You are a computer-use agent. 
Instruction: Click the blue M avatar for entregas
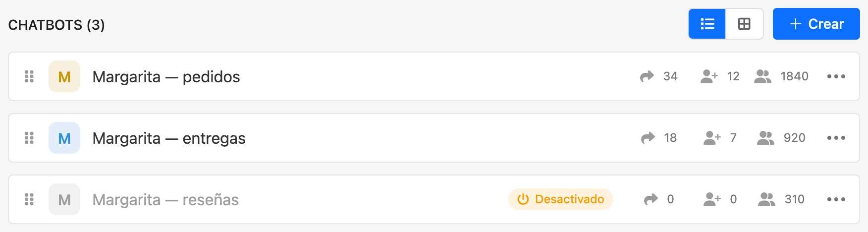pyautogui.click(x=64, y=138)
